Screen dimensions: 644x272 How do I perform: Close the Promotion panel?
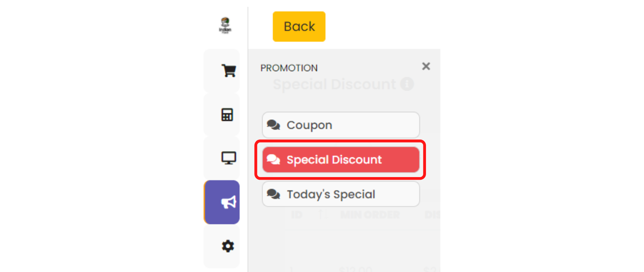pyautogui.click(x=426, y=66)
